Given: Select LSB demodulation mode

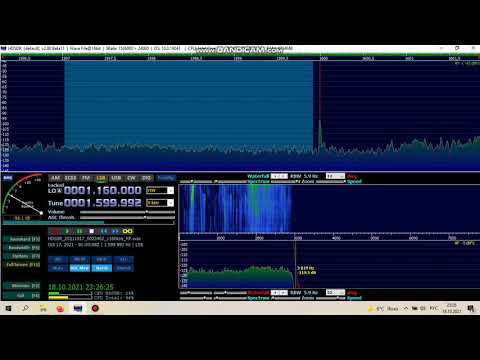Looking at the screenshot, I should tap(101, 178).
